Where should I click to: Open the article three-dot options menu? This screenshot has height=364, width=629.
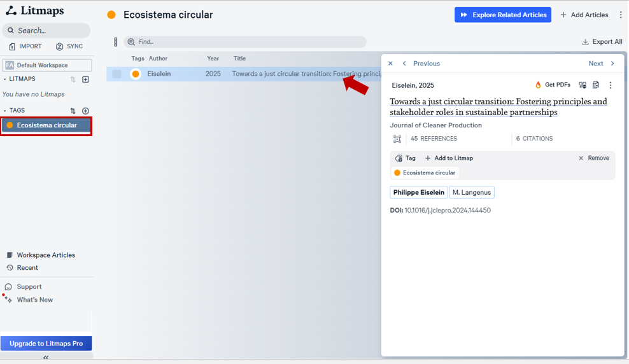611,85
